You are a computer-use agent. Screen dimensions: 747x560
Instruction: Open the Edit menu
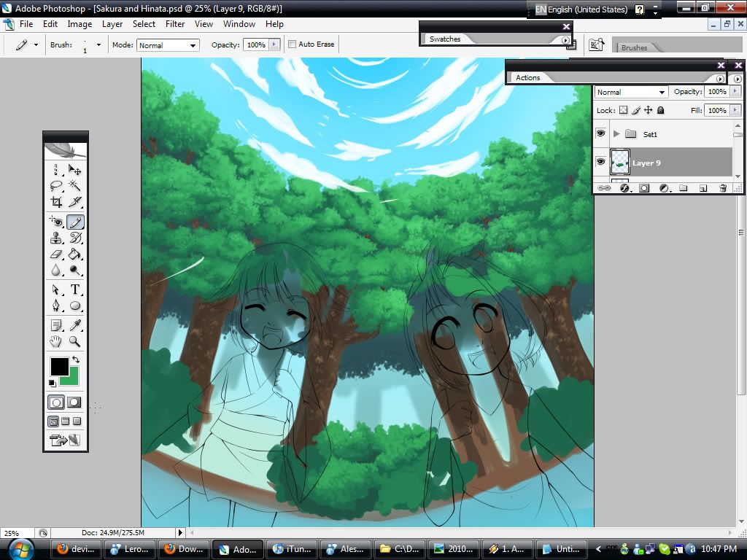[50, 24]
